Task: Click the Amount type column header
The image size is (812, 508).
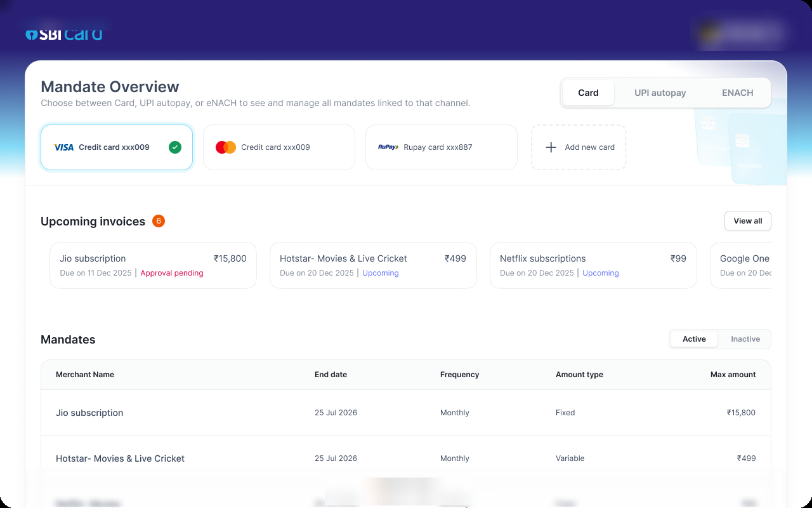Action: 579,375
